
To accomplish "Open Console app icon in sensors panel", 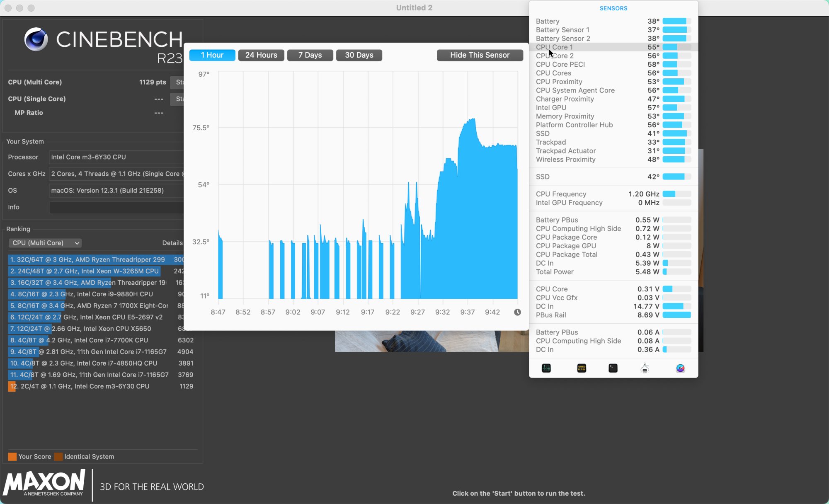I will (x=582, y=368).
